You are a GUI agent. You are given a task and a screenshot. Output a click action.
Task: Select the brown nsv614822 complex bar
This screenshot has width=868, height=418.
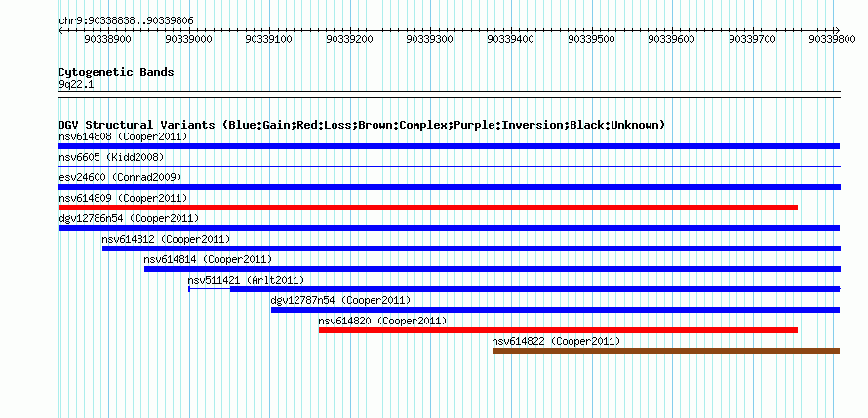point(666,351)
